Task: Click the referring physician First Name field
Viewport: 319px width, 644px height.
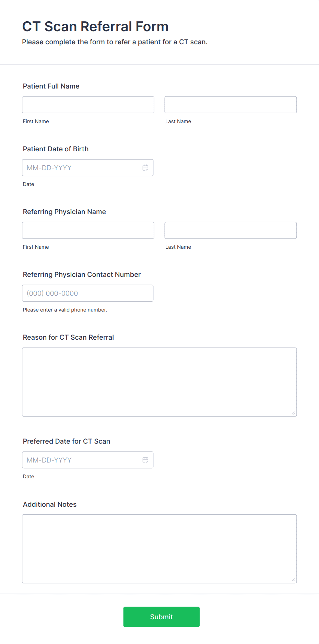Action: 88,230
